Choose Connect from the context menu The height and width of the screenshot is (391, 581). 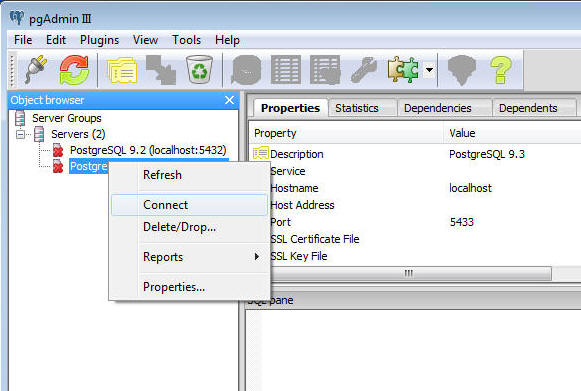tap(189, 205)
